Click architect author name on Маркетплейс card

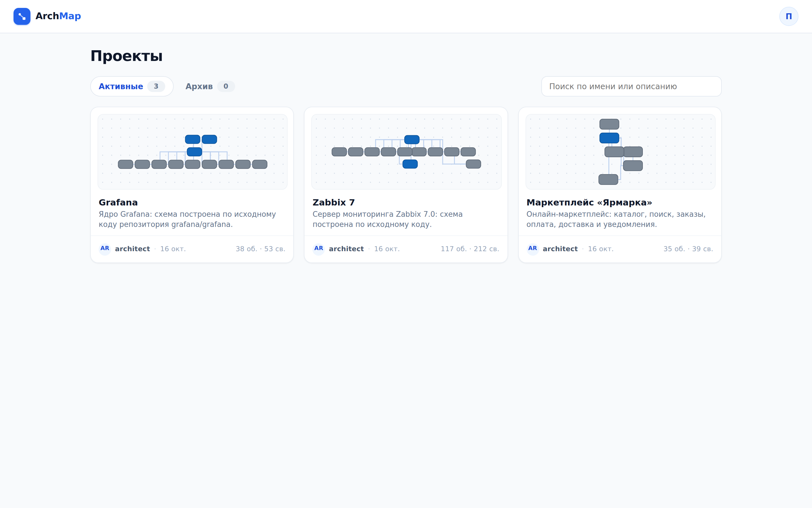coord(560,249)
